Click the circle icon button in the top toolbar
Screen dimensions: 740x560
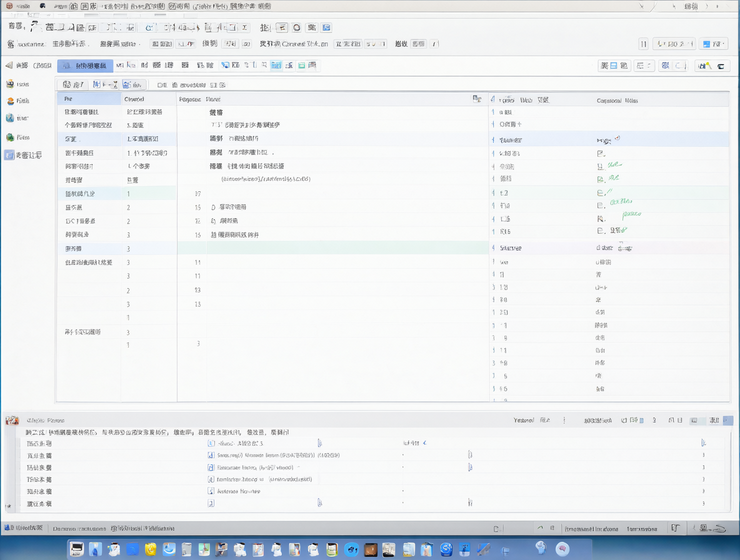(x=297, y=28)
